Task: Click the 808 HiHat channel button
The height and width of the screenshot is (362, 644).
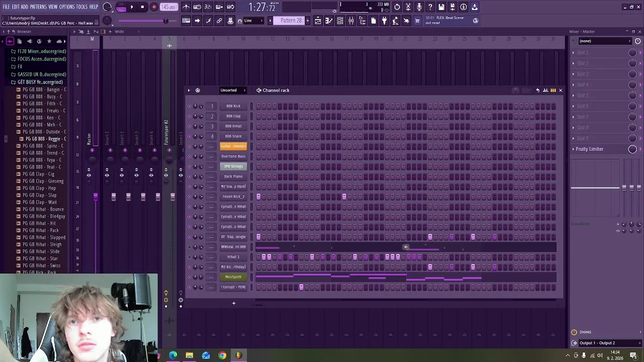Action: point(233,126)
